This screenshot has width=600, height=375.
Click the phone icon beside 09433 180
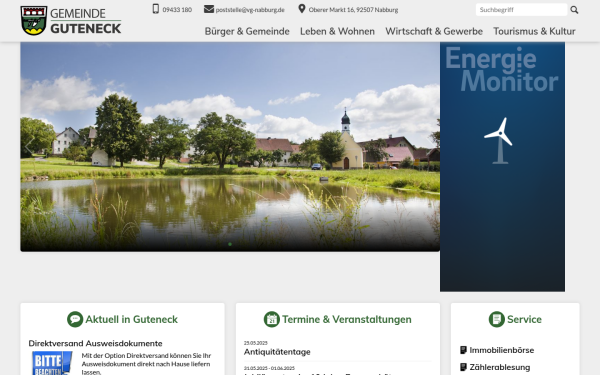155,9
